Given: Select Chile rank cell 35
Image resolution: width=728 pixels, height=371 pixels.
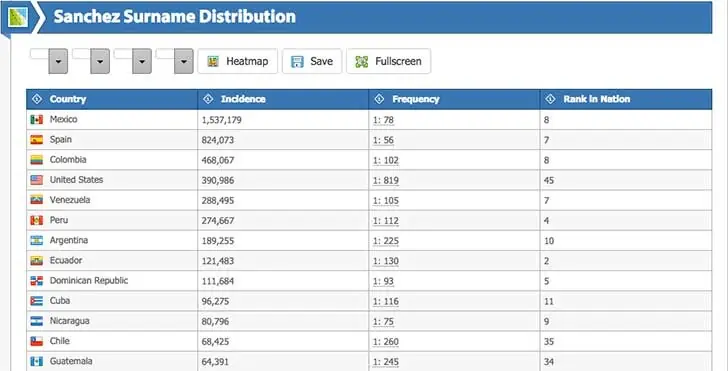Looking at the screenshot, I should point(626,341).
